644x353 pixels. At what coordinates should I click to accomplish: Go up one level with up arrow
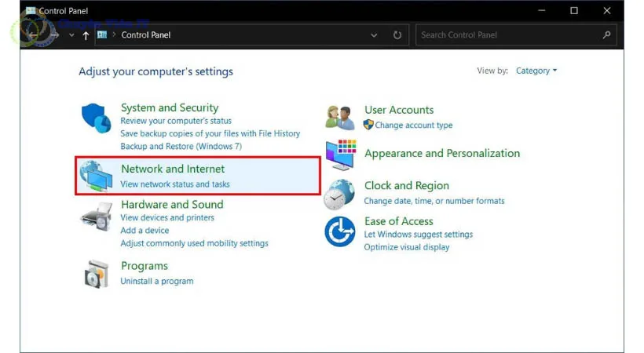pos(86,35)
